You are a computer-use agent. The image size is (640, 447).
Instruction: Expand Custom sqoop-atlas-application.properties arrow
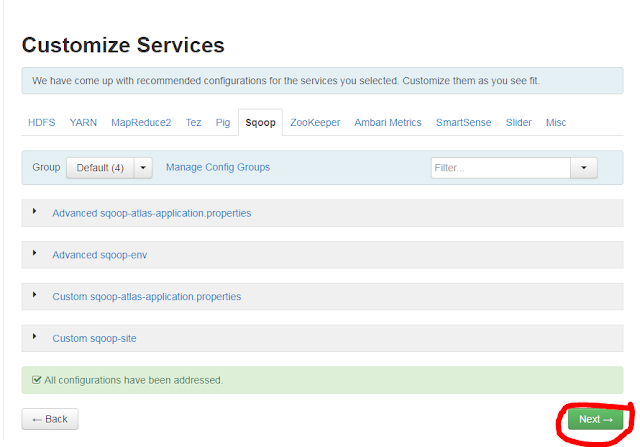tap(35, 295)
